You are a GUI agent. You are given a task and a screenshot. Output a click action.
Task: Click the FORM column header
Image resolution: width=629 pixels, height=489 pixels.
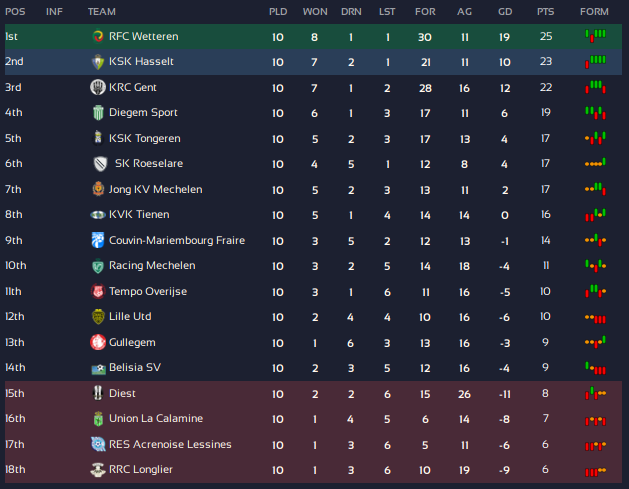(x=594, y=12)
